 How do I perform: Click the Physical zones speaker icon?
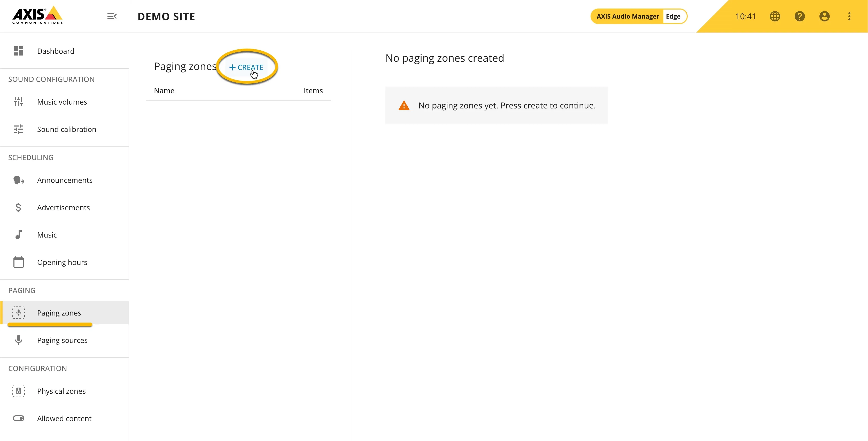tap(19, 391)
